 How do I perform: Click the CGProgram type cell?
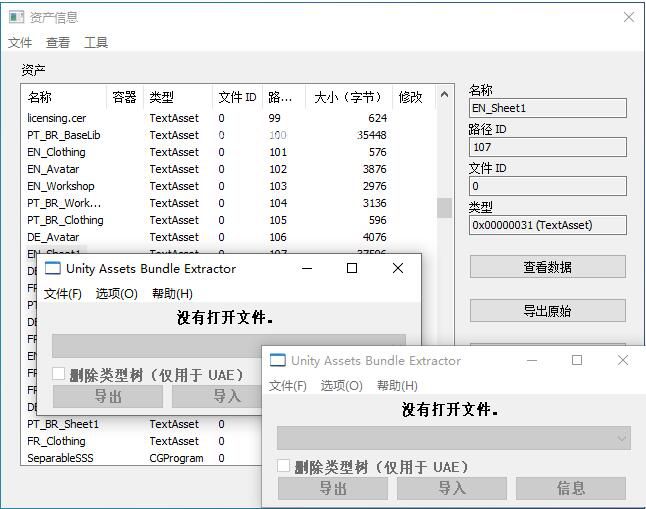click(x=176, y=458)
